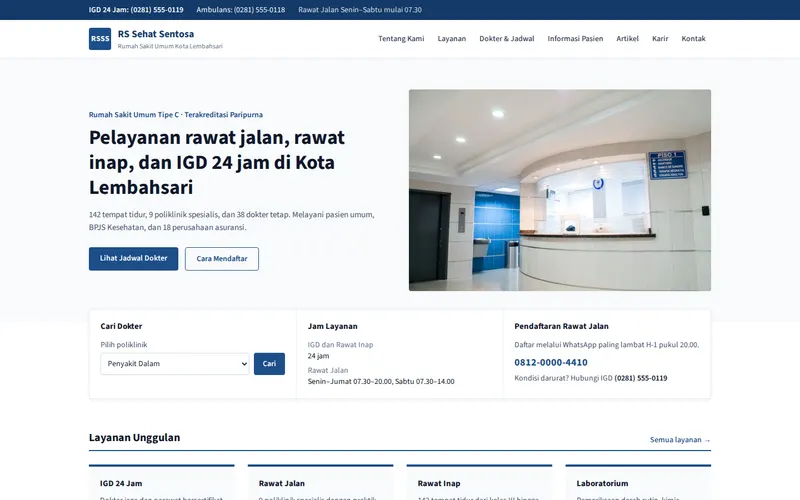This screenshot has width=800, height=500.
Task: Click the hospital lobby photo
Action: click(x=560, y=190)
